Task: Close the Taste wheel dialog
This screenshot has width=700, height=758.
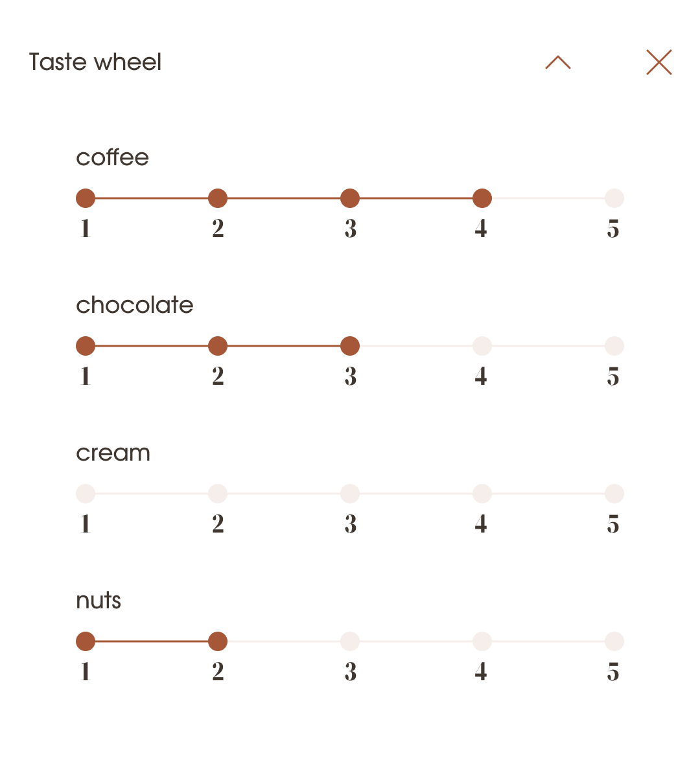Action: tap(659, 62)
